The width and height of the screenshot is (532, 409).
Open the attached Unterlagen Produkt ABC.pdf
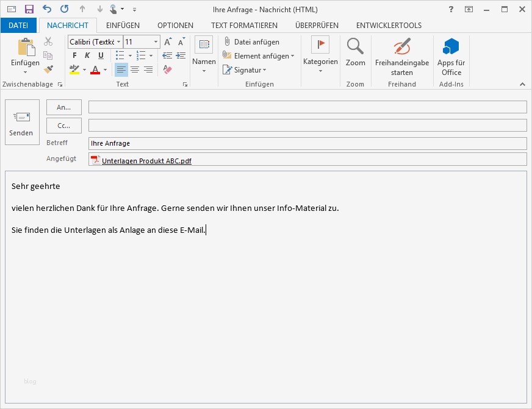coord(146,161)
